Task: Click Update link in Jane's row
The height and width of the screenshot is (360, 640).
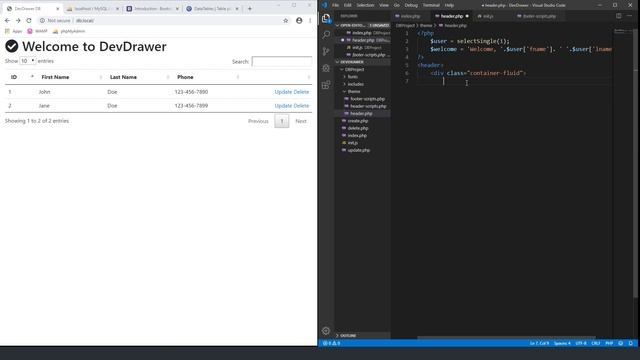Action: [x=283, y=106]
